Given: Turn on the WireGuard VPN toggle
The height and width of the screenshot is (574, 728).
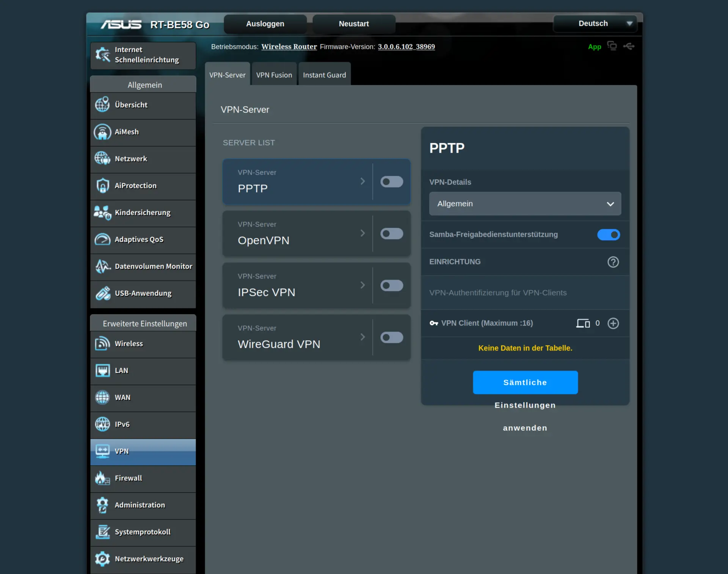Looking at the screenshot, I should coord(391,337).
